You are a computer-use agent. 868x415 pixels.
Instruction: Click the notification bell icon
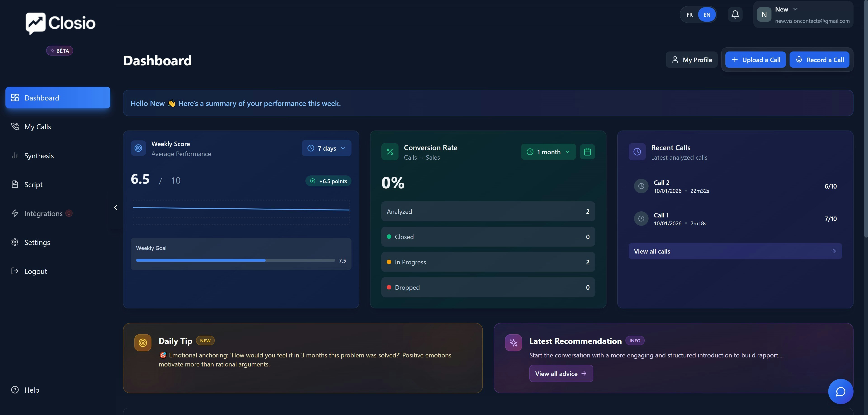point(735,14)
